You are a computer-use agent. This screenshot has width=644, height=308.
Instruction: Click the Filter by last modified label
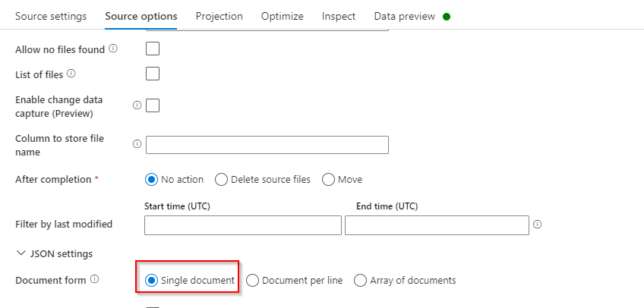click(x=64, y=225)
